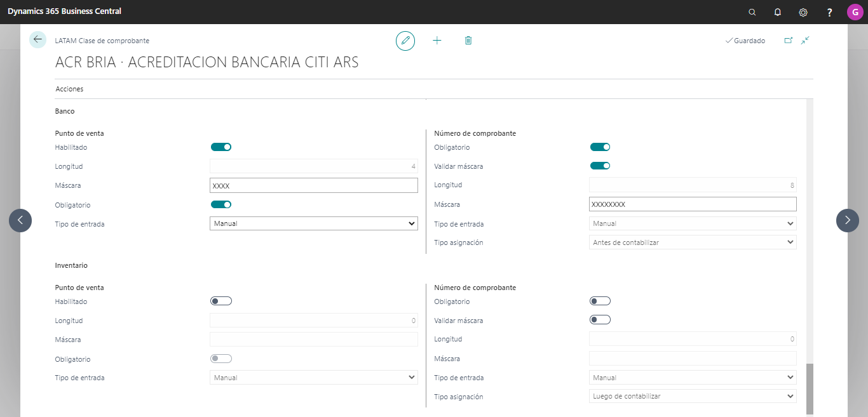The image size is (868, 417).
Task: Click Inventario Punto de venta Máscara field
Action: 314,340
